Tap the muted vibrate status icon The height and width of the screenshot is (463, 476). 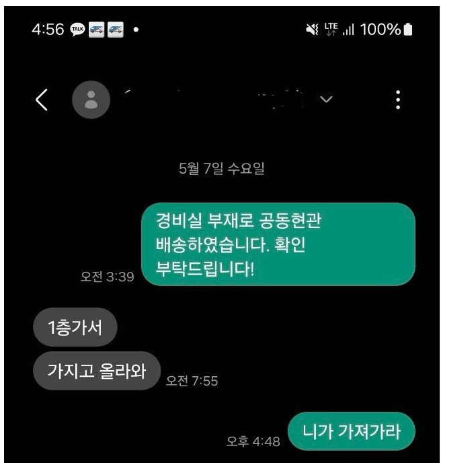coord(312,30)
